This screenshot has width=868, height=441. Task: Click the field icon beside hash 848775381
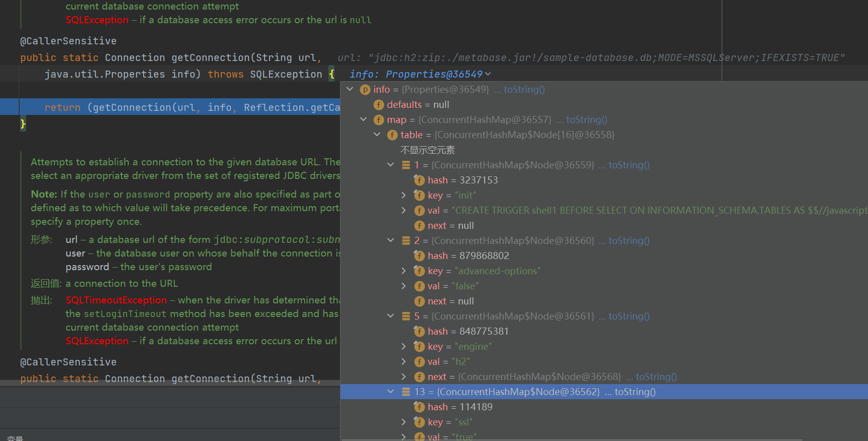click(419, 331)
